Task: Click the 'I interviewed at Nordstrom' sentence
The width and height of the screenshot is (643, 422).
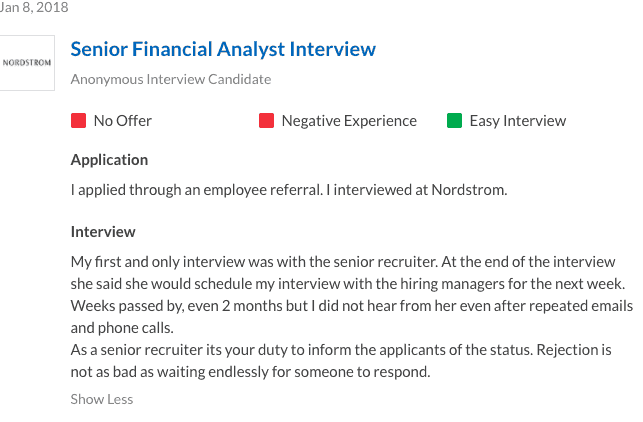Action: click(x=417, y=190)
